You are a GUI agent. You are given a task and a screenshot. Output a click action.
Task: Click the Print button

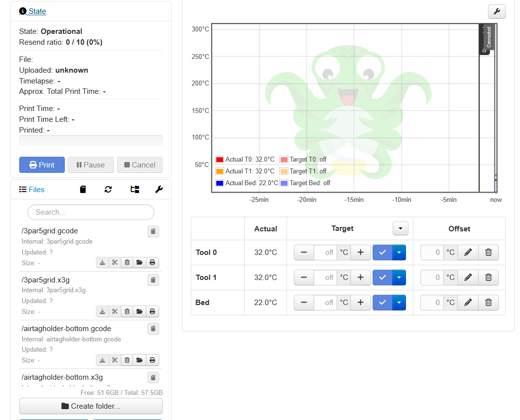pos(42,165)
